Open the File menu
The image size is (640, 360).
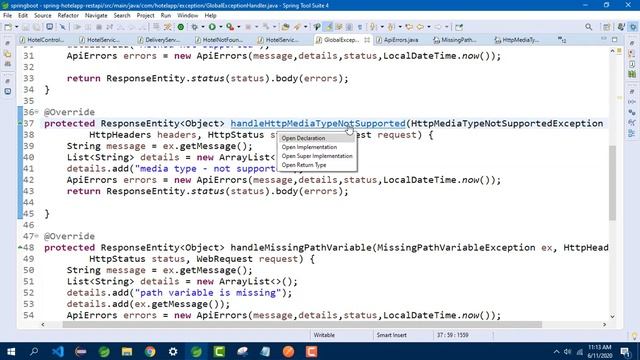click(7, 16)
